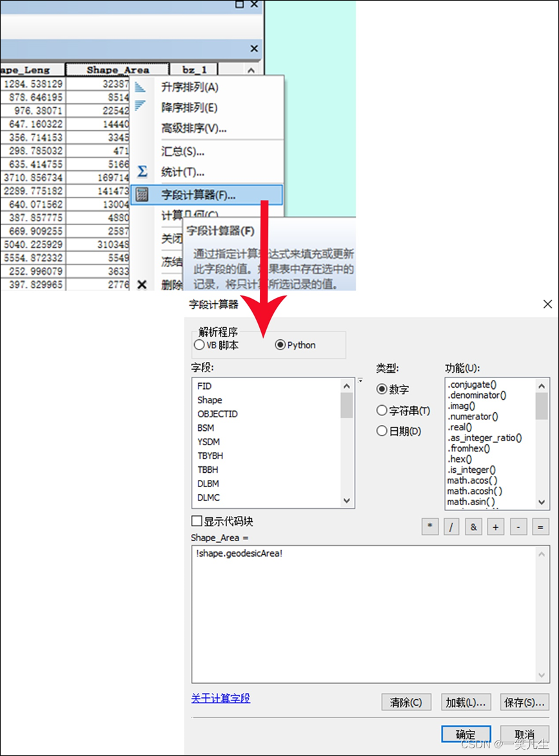
Task: Select the Python parser radio button
Action: 280,345
